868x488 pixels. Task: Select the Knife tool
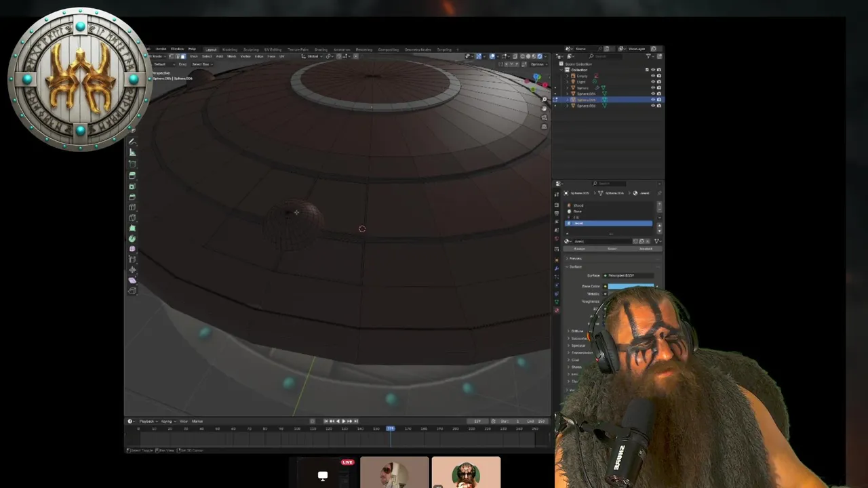click(x=132, y=218)
